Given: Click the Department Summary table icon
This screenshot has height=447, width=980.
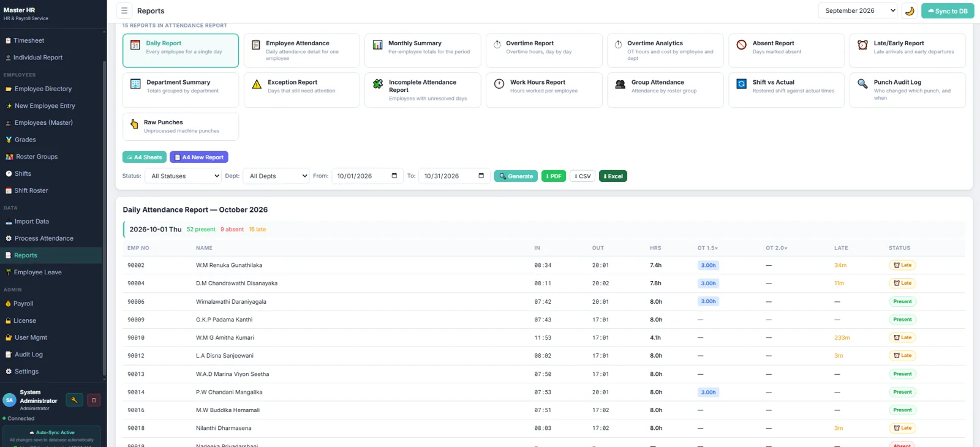Looking at the screenshot, I should tap(135, 84).
